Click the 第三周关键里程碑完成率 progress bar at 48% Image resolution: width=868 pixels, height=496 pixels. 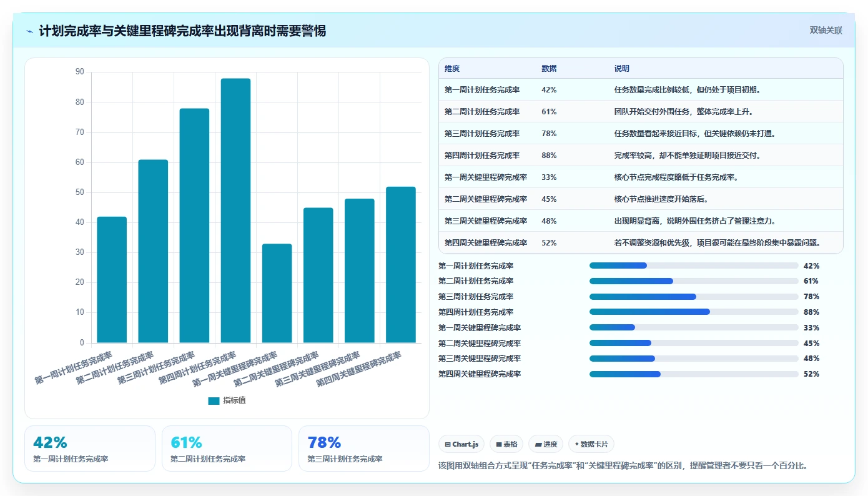(x=694, y=359)
